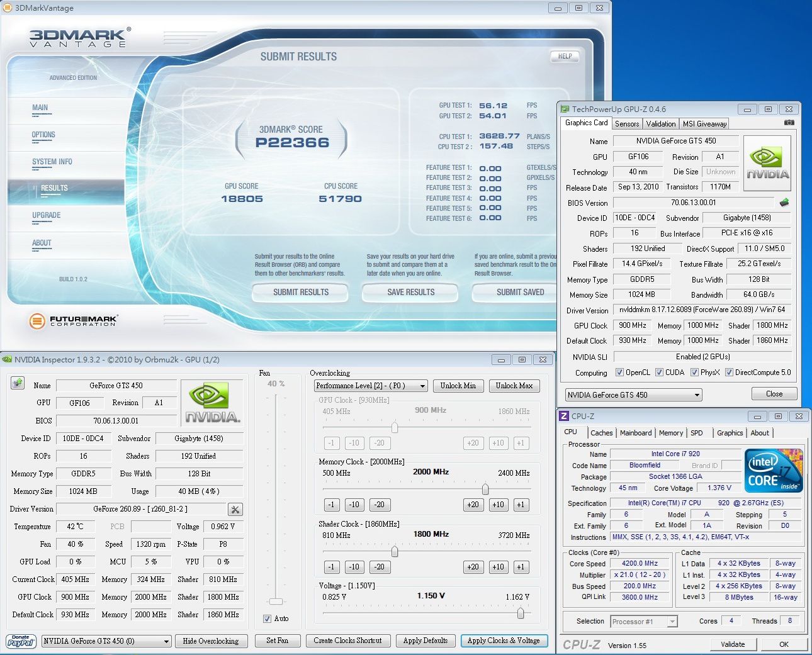Open the Processor #1 selection dropdown in CPU-Z
This screenshot has width=812, height=655.
click(x=644, y=622)
